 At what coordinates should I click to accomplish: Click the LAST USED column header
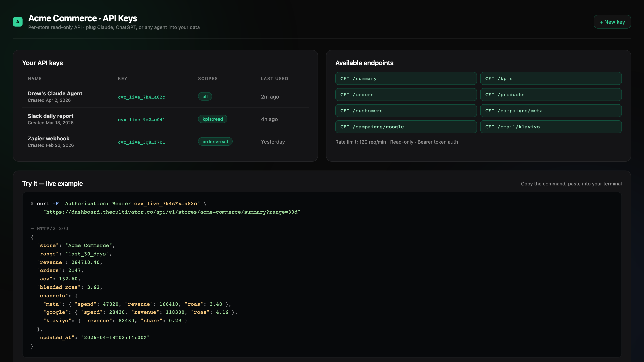[x=275, y=78]
